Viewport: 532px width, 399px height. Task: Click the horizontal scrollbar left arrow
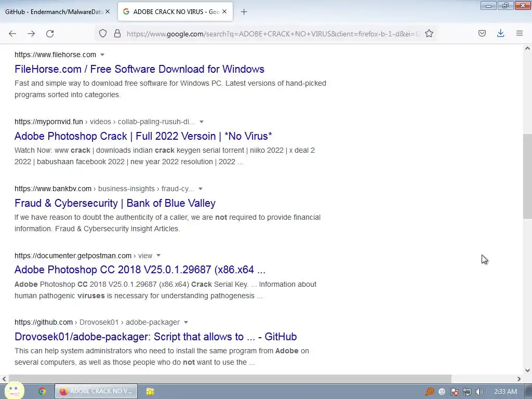(x=4, y=379)
